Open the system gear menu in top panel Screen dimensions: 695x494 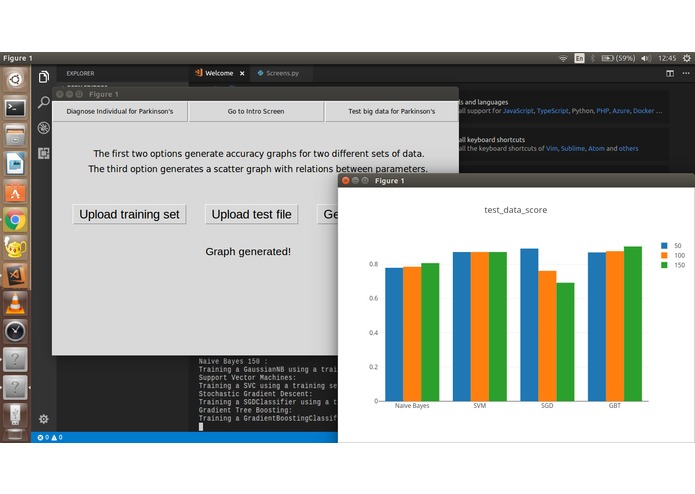point(686,58)
